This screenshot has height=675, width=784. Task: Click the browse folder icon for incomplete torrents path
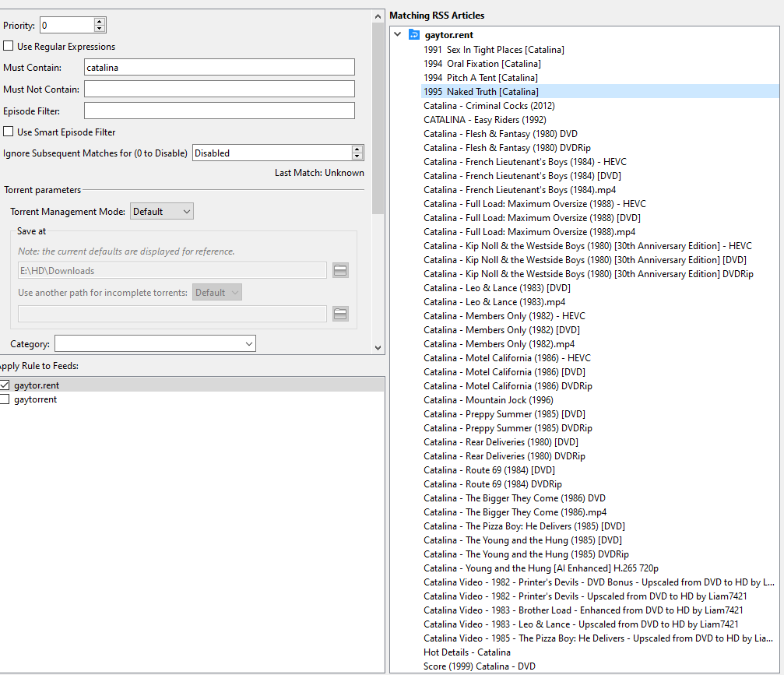pos(340,314)
